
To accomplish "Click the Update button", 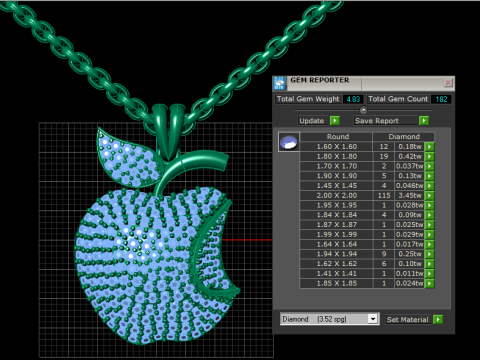I will (312, 121).
